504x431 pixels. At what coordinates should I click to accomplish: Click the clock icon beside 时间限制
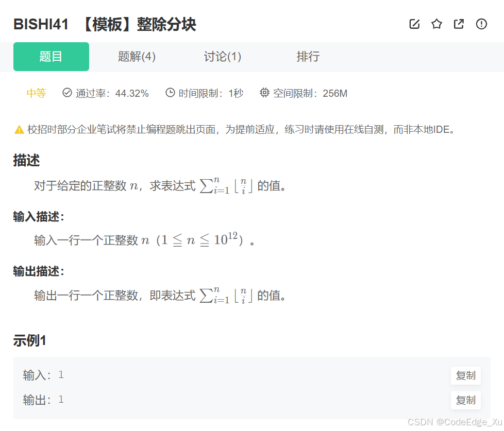click(x=170, y=93)
